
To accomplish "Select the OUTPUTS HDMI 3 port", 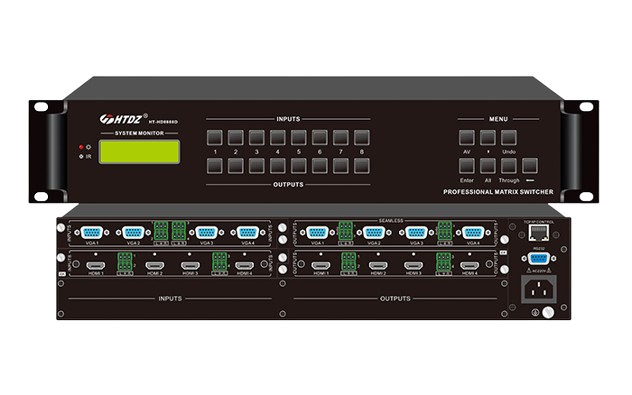I will [x=414, y=266].
